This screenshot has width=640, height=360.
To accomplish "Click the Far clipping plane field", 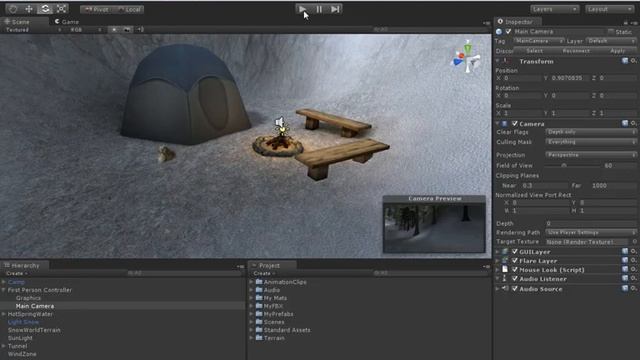I will click(x=613, y=185).
